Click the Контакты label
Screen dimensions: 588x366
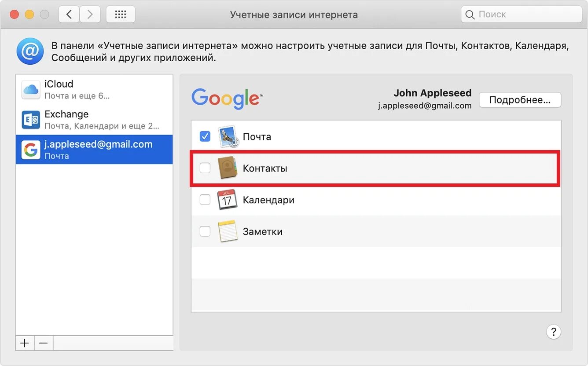[x=265, y=168]
